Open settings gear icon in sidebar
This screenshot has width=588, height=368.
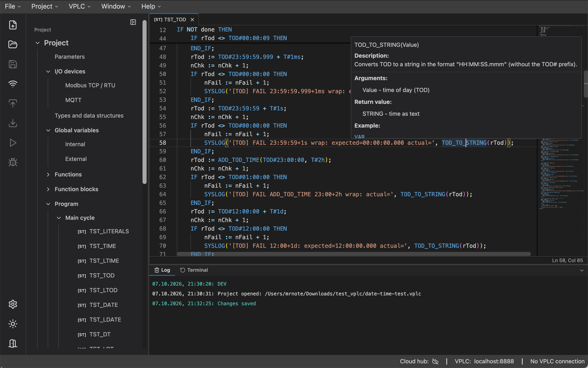[x=13, y=304]
